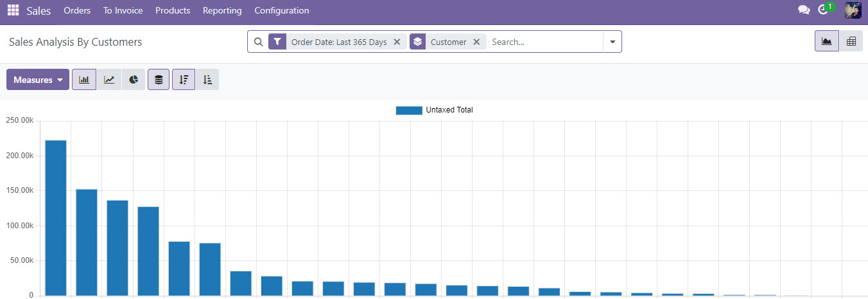Viewport: 868px width, 299px height.
Task: Select the graph view button
Action: (827, 41)
